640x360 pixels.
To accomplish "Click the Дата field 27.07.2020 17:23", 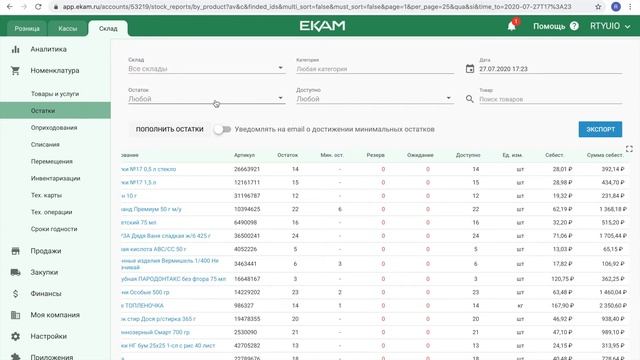I will click(550, 69).
